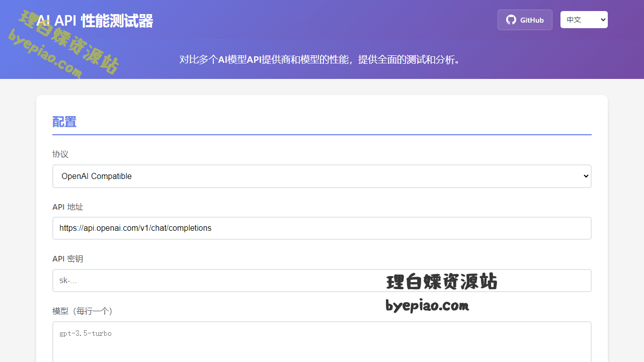Click the AI API 性能测试器 title

[95, 21]
